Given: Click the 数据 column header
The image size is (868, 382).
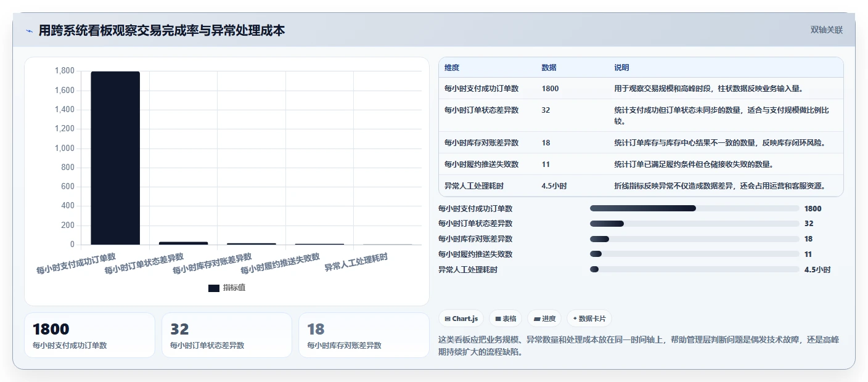Looking at the screenshot, I should coord(549,68).
